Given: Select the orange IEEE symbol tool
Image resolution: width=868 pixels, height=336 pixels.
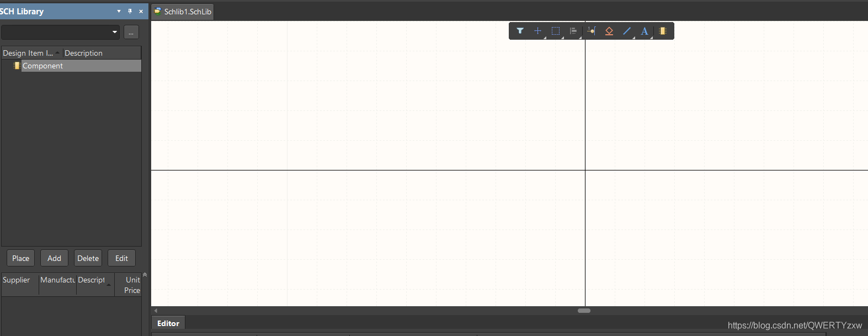Looking at the screenshot, I should (x=609, y=31).
